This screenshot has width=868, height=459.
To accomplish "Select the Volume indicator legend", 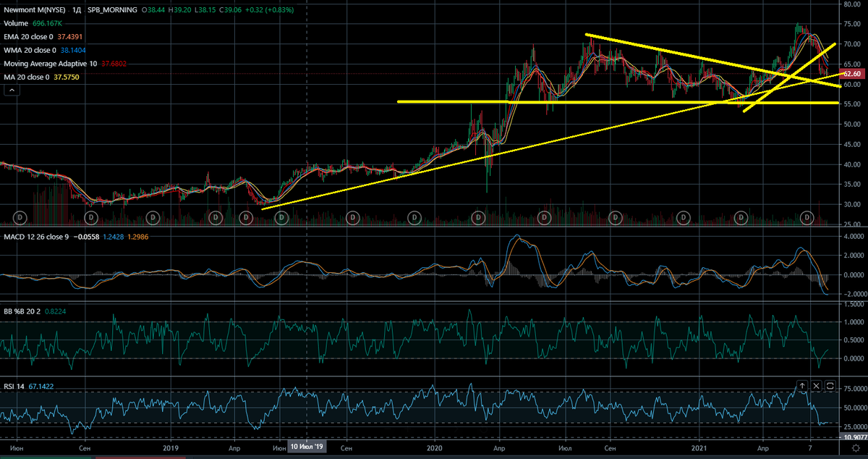I will coord(17,23).
